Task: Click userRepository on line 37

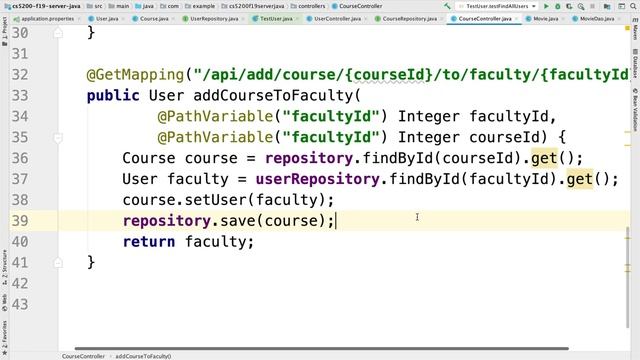Action: click(318, 179)
